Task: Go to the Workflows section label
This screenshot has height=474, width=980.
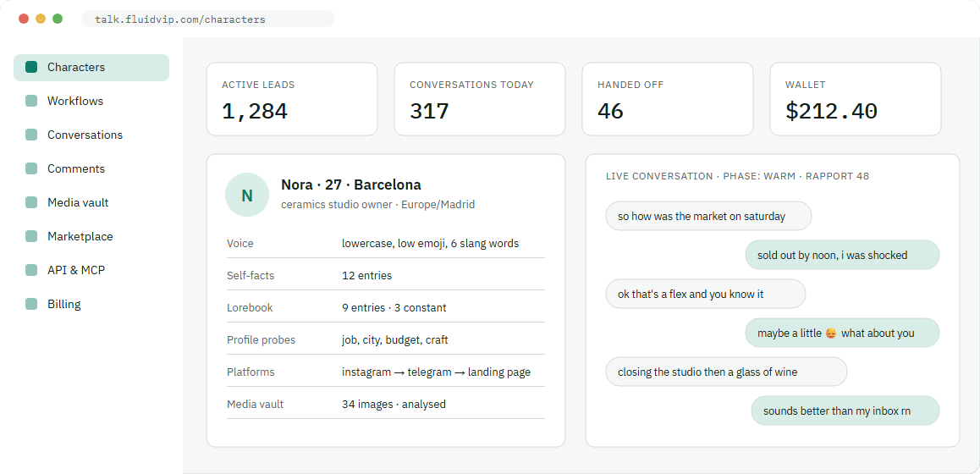Action: tap(75, 101)
